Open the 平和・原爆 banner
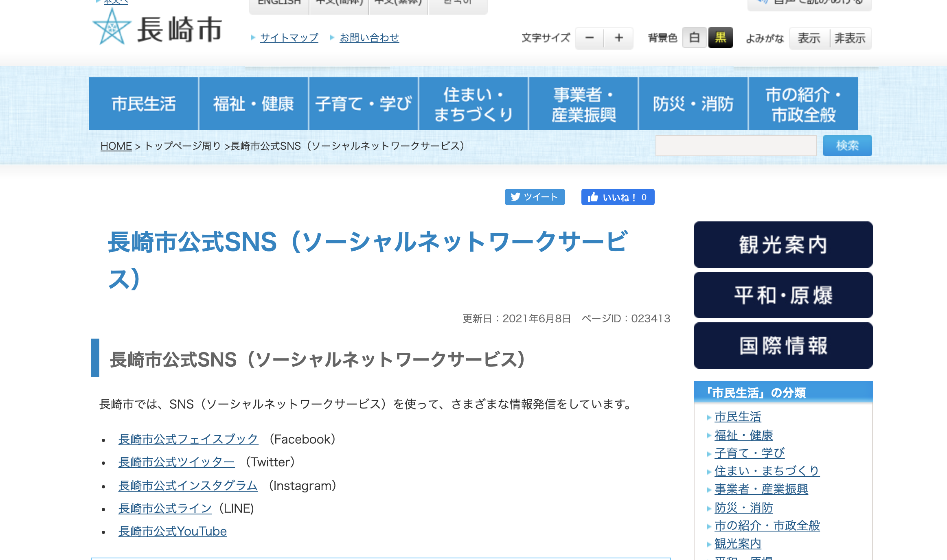 (783, 295)
